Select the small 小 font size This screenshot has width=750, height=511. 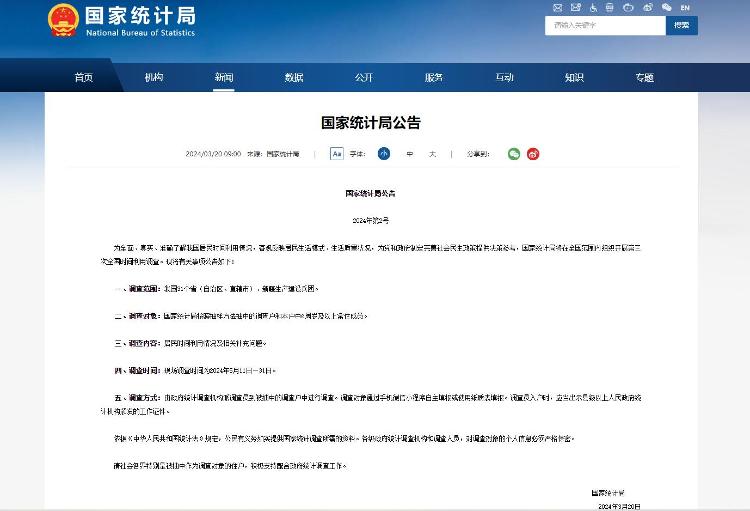point(384,154)
